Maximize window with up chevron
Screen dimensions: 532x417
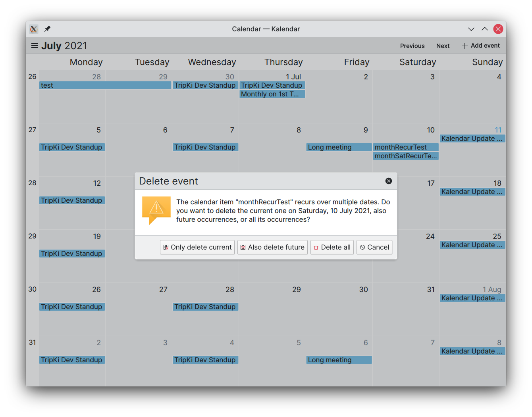click(x=485, y=29)
